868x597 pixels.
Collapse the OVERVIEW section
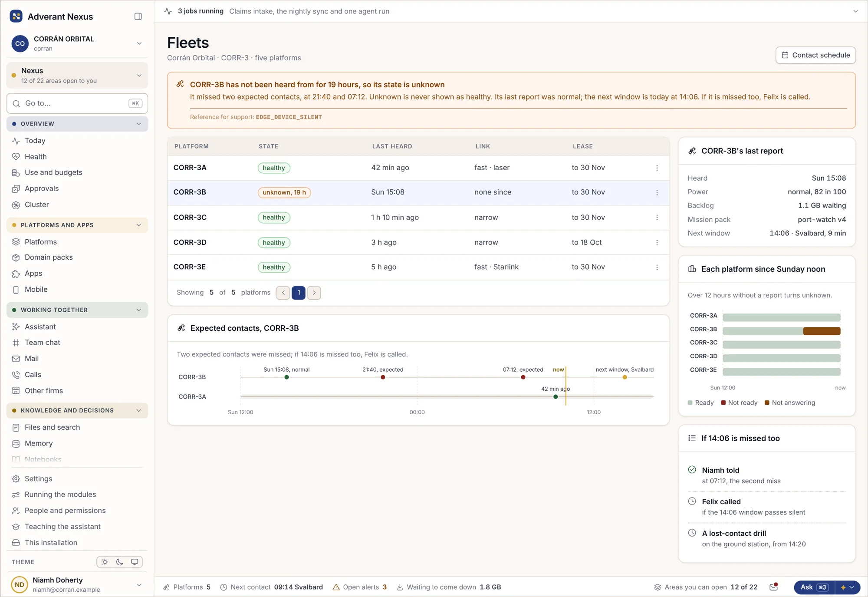(x=77, y=124)
